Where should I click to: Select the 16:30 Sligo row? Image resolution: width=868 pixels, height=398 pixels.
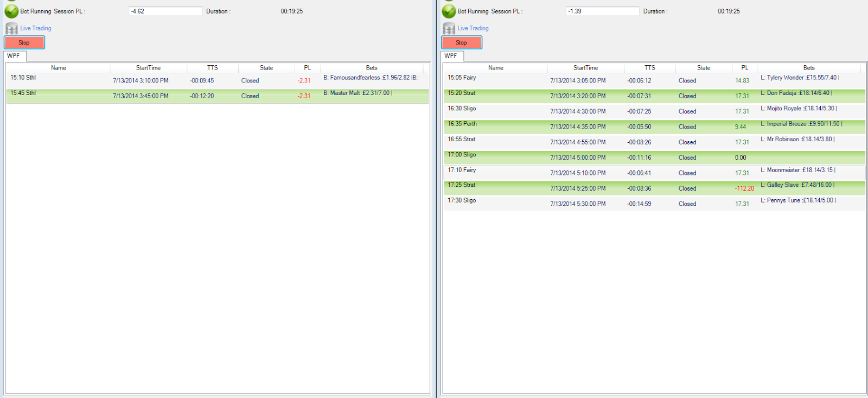[655, 111]
